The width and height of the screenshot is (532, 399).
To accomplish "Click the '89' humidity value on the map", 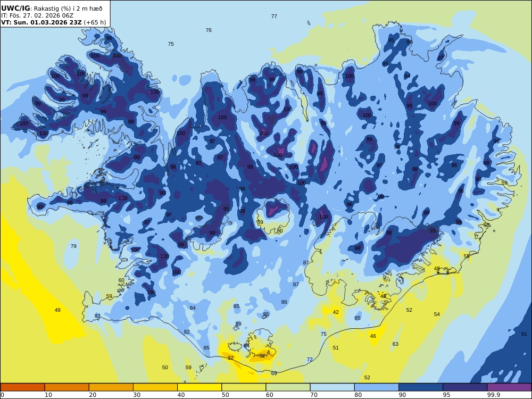I will (x=238, y=323).
